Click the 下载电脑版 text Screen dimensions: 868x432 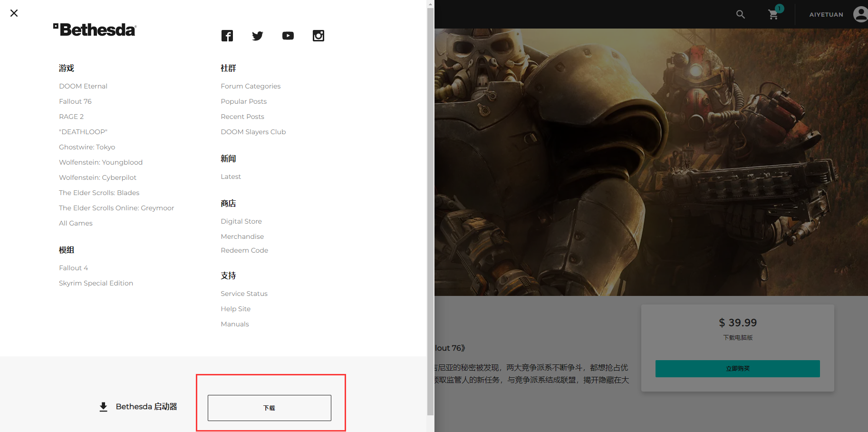coord(738,337)
